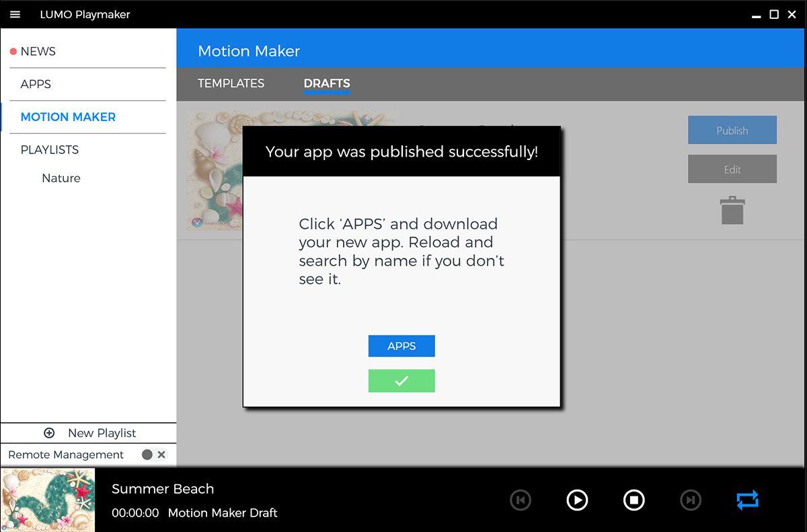Click 'Your app was published successfully!' heading
Viewport: 807px width, 532px height.
click(x=401, y=152)
